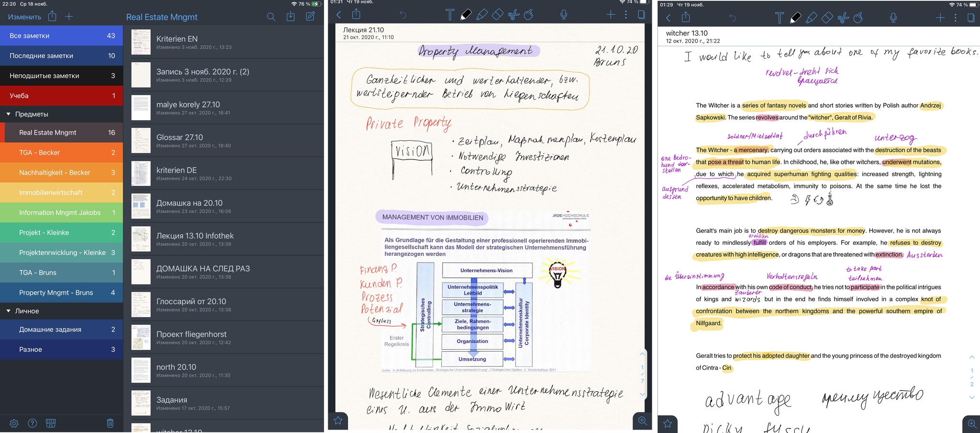This screenshot has height=433, width=980.
Task: Start audio recording in Лекция 21.10 note
Action: [564, 15]
